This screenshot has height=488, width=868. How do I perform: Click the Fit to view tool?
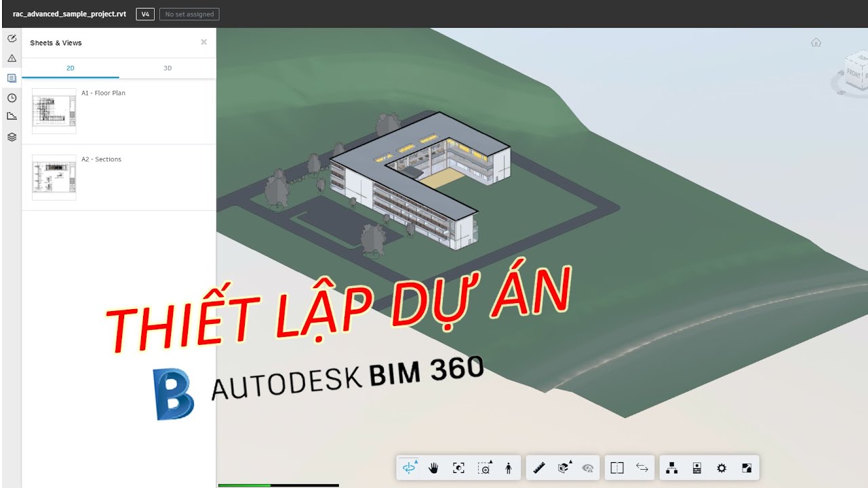point(458,468)
